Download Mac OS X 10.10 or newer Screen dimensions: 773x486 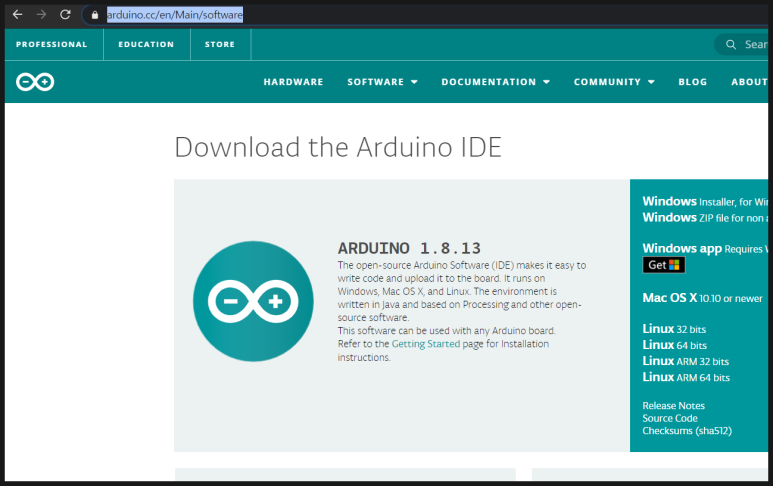(x=702, y=298)
